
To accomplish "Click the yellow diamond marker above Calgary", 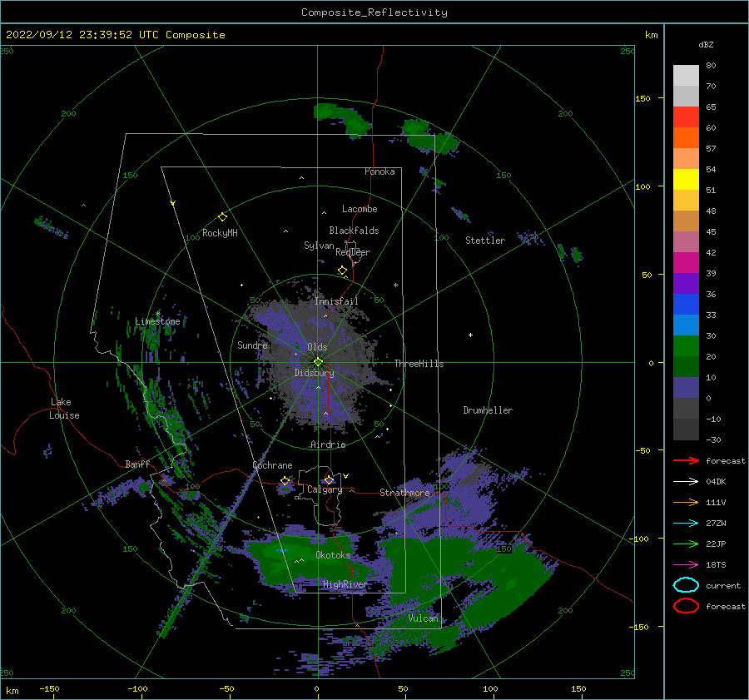I will pyautogui.click(x=329, y=479).
